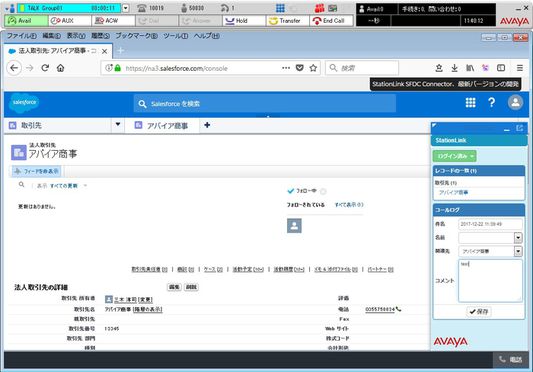This screenshot has width=533, height=372.
Task: Click the green padlock site security icon
Action: (x=118, y=68)
